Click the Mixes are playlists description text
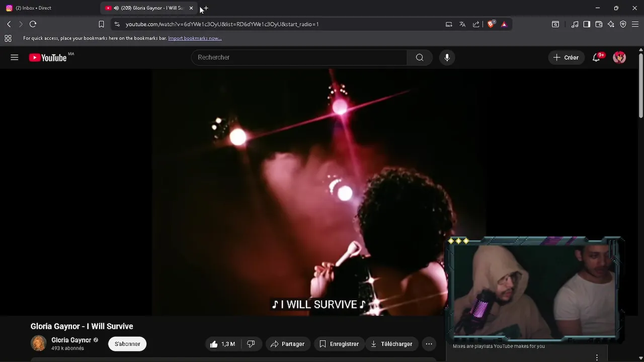The image size is (644, 362). coord(499,346)
